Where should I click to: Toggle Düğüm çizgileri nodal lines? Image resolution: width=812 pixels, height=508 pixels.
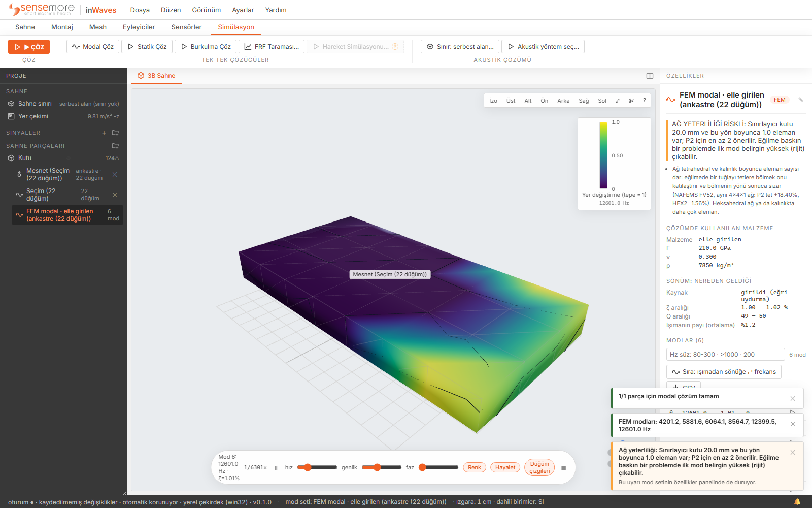539,467
